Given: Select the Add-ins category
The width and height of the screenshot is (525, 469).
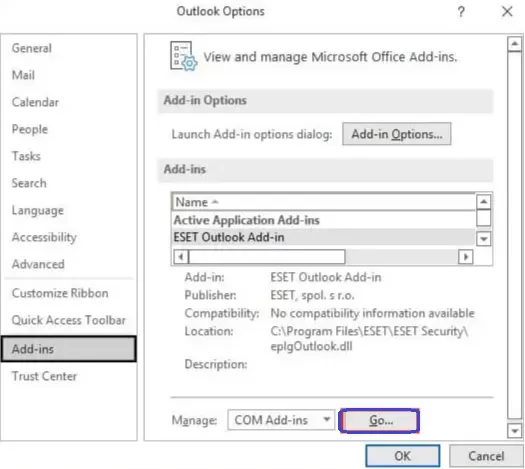Looking at the screenshot, I should (x=69, y=349).
